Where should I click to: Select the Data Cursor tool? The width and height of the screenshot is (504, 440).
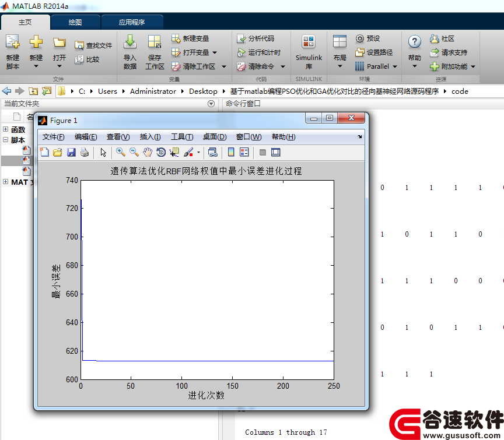click(x=174, y=152)
